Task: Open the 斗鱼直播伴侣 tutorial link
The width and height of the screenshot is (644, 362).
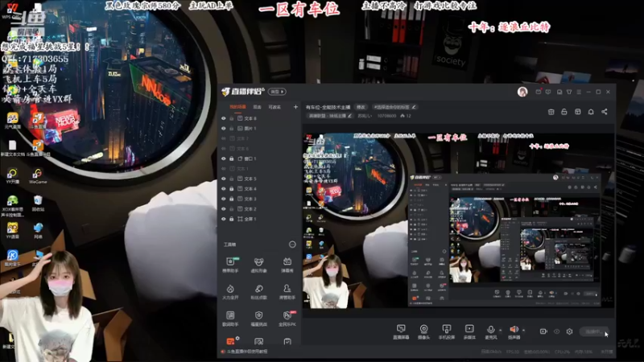Action: (247, 352)
